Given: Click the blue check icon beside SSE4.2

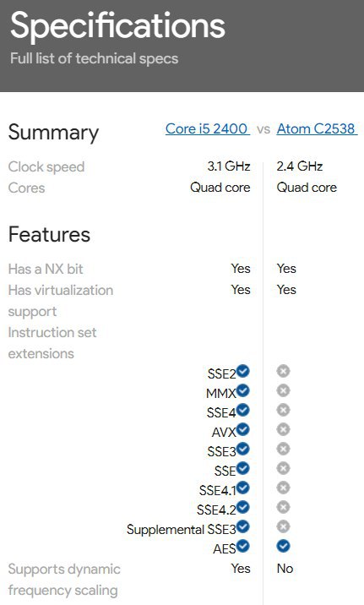Looking at the screenshot, I should (243, 507).
